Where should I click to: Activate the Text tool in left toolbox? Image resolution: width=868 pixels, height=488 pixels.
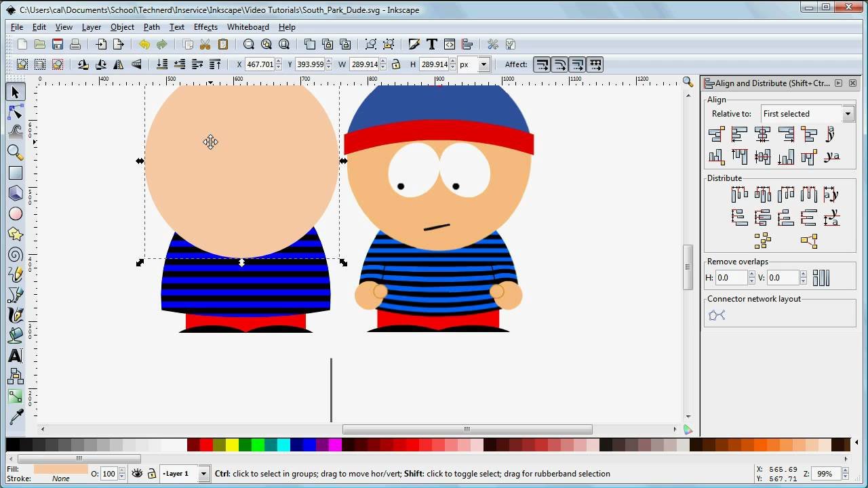coord(15,356)
